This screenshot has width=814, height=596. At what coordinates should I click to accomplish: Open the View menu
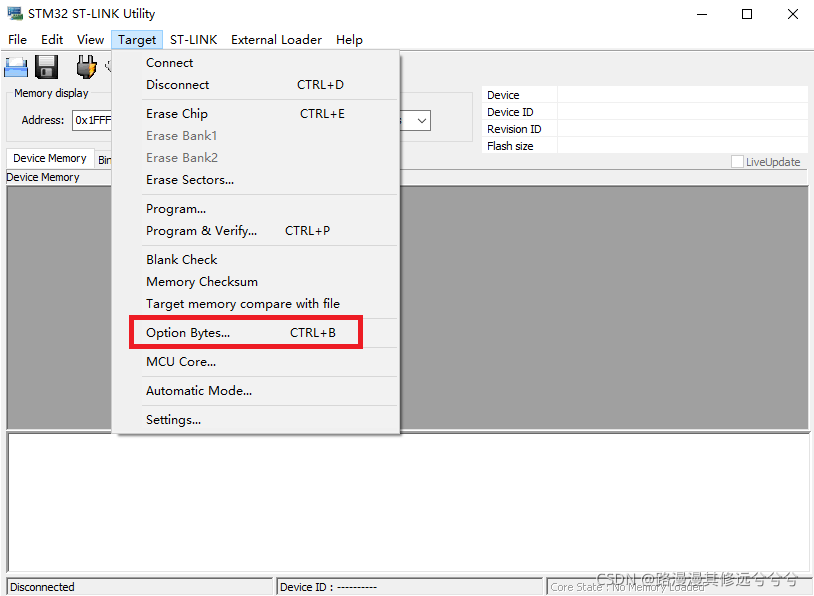[90, 40]
